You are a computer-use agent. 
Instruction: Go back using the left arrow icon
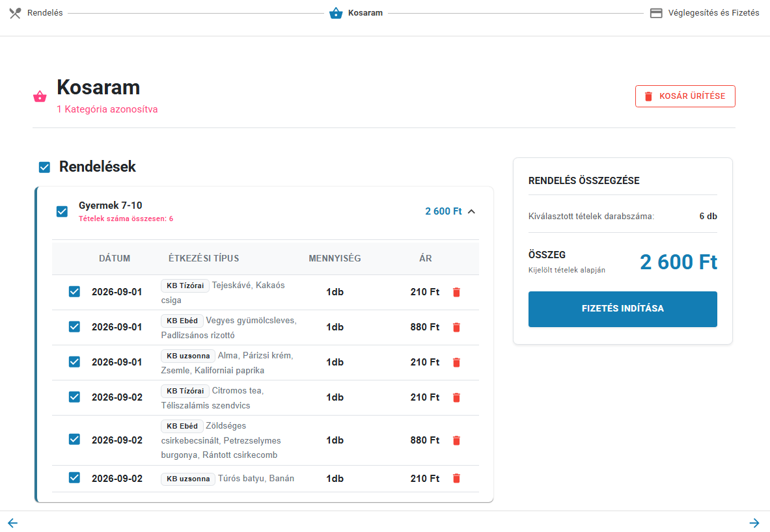(x=13, y=523)
